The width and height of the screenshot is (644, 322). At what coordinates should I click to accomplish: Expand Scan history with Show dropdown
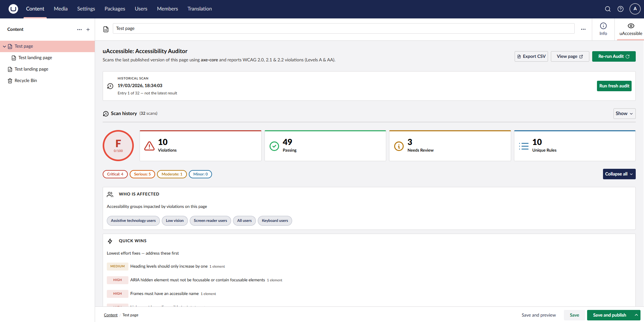[624, 113]
